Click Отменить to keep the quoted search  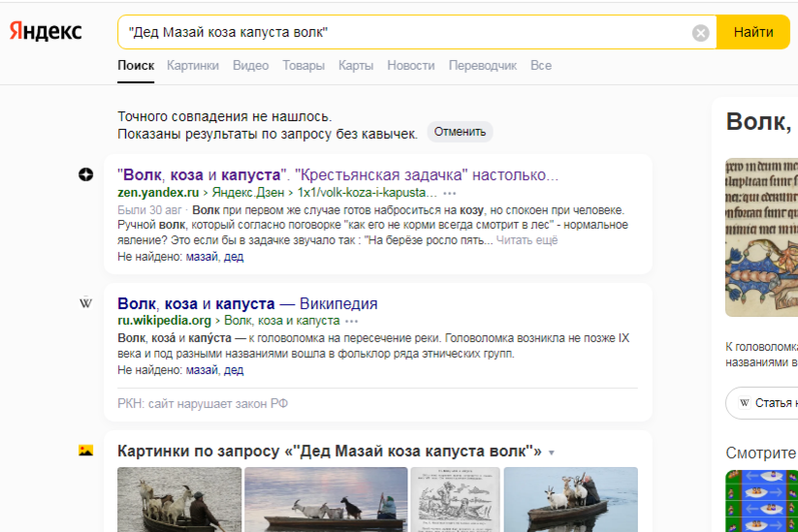click(460, 132)
